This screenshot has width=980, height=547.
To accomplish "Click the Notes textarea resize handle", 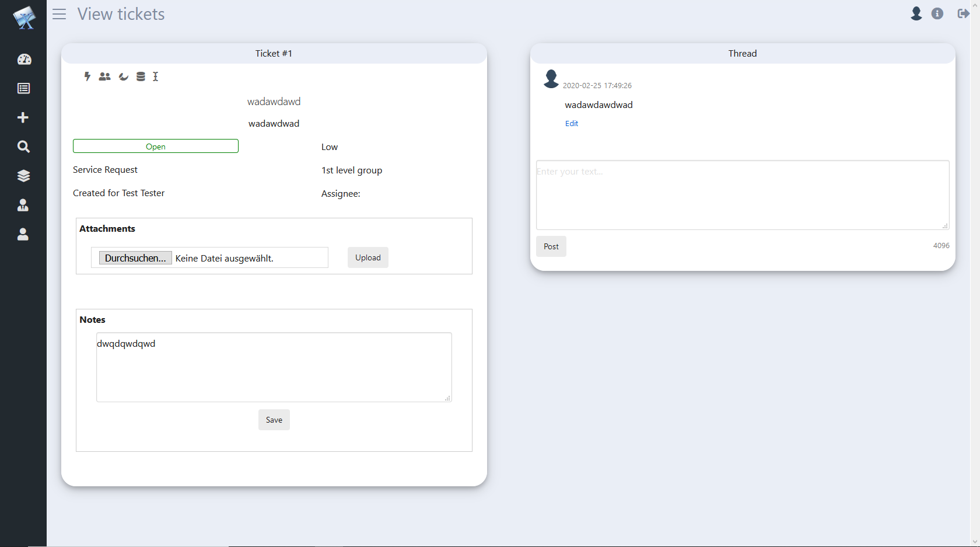I will (447, 398).
